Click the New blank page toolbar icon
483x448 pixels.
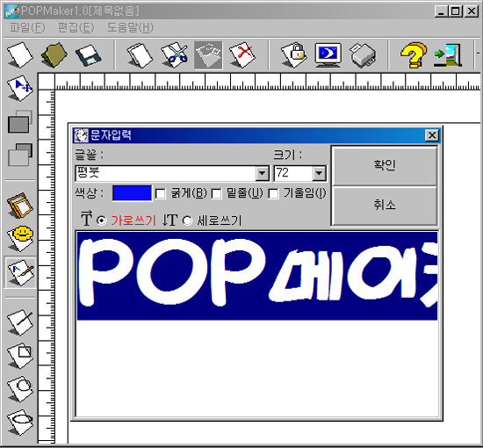(x=20, y=55)
